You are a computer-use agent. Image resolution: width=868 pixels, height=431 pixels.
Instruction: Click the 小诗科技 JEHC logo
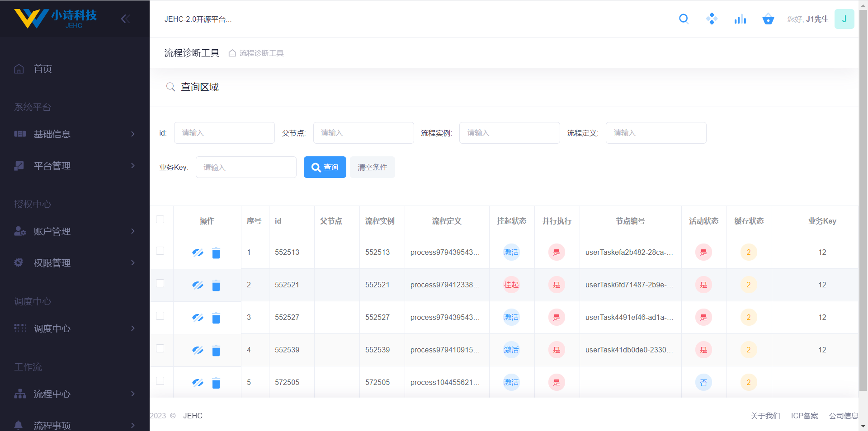[x=56, y=19]
